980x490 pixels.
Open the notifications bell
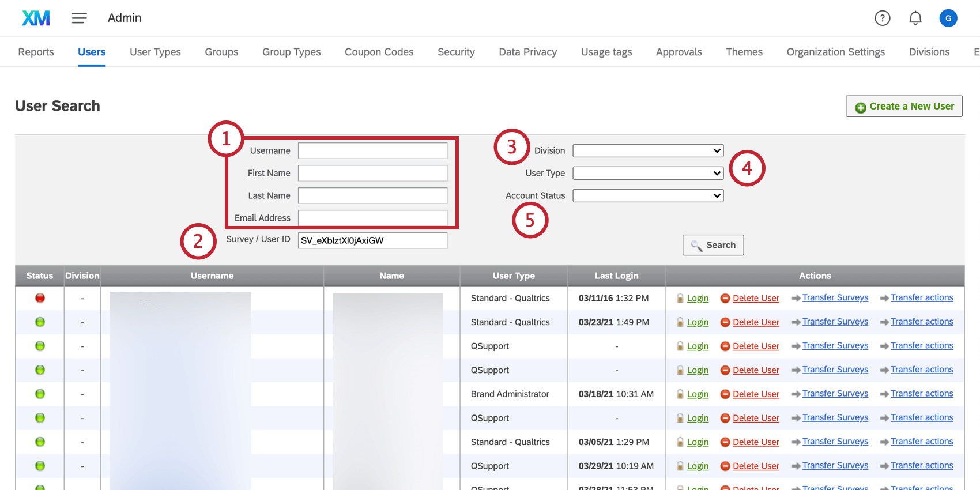click(915, 18)
